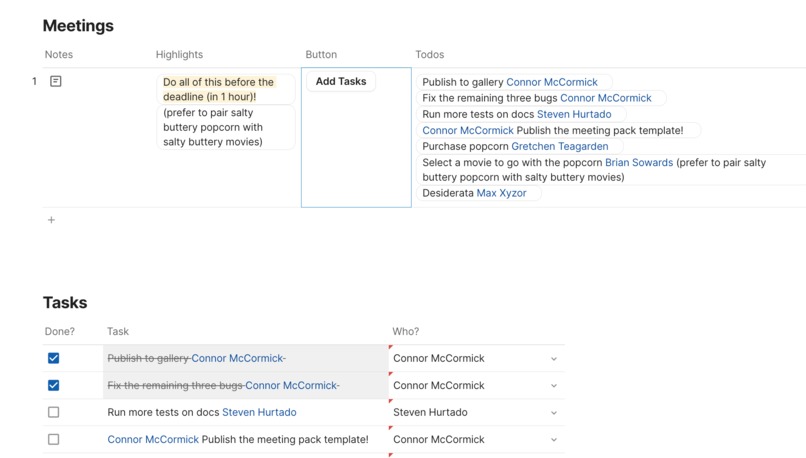Viewport: 806px width, 458px height.
Task: Click 'Steven Hurtado' value in Who column
Action: [430, 412]
